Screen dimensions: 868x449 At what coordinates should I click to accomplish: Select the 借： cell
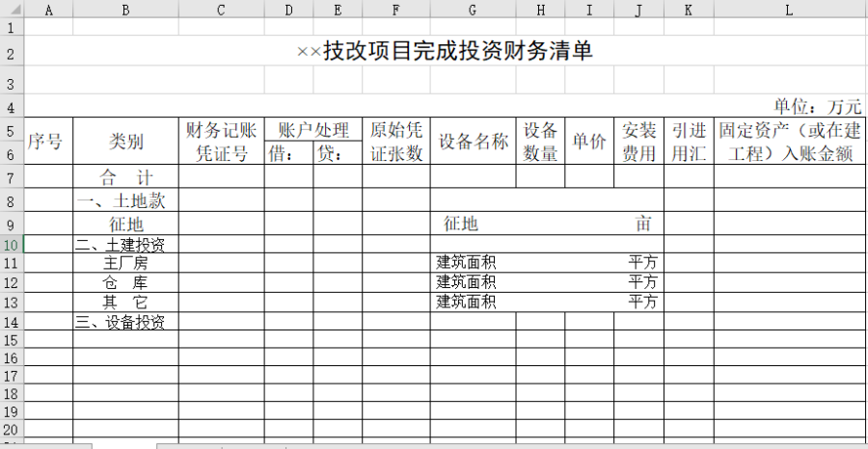click(287, 153)
